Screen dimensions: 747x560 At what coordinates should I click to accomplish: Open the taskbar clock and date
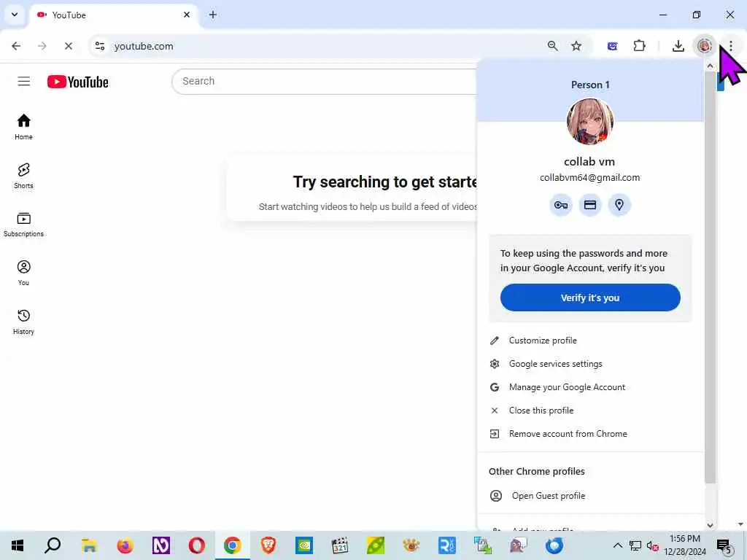685,545
